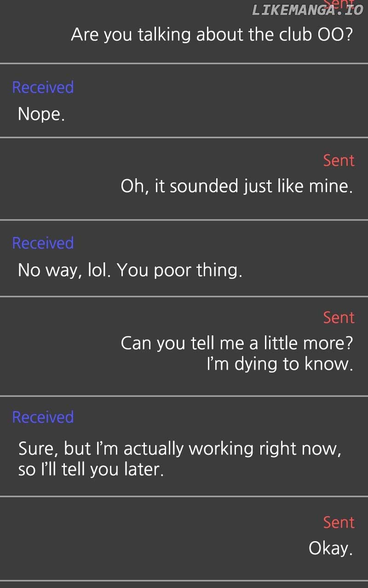Click the Received label above "Nope."

43,87
